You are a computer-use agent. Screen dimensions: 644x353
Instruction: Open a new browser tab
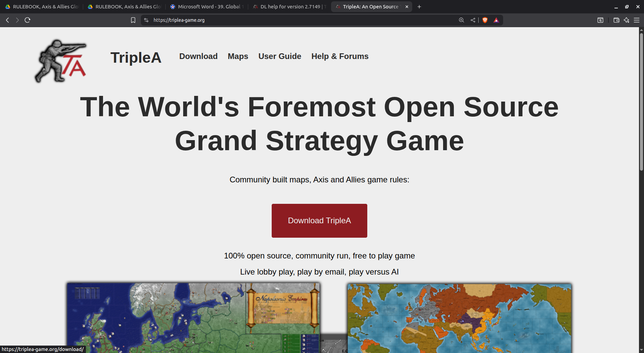(x=419, y=7)
